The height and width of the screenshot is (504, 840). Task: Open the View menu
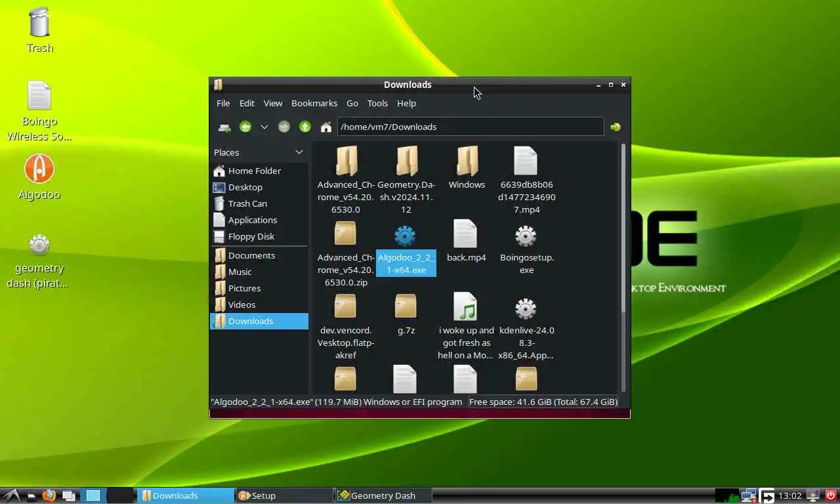273,103
